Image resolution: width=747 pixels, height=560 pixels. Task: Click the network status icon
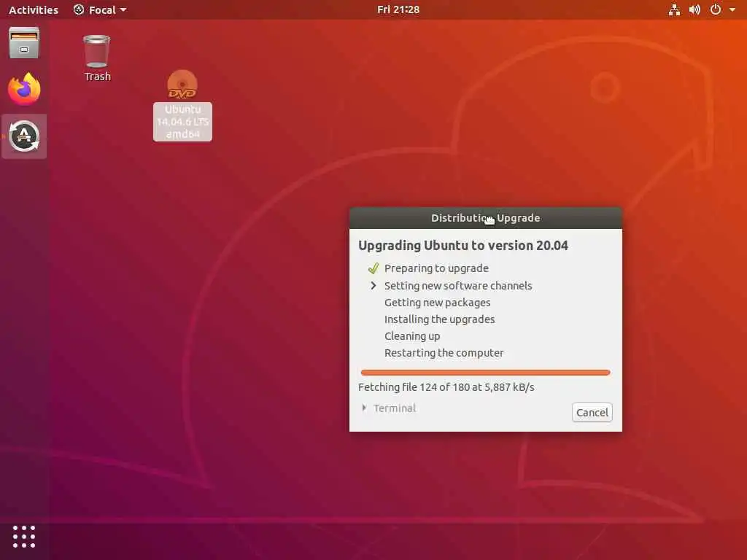click(x=674, y=9)
